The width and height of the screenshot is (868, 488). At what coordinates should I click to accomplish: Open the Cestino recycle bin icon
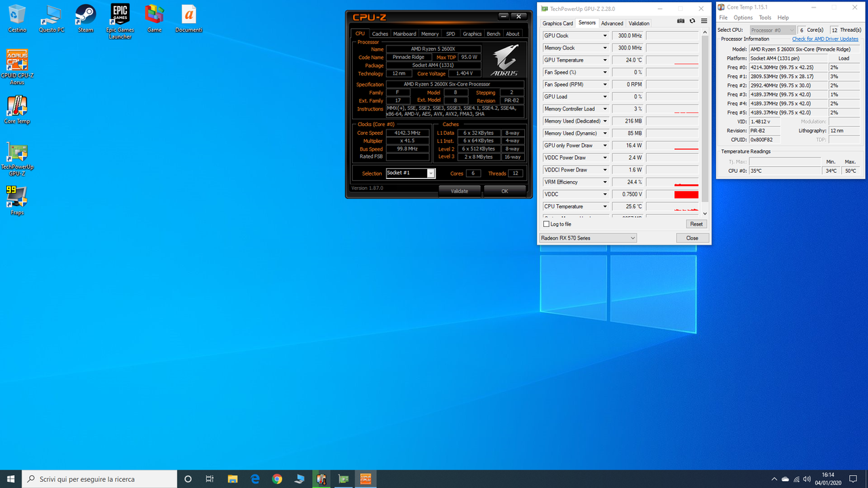tap(17, 18)
